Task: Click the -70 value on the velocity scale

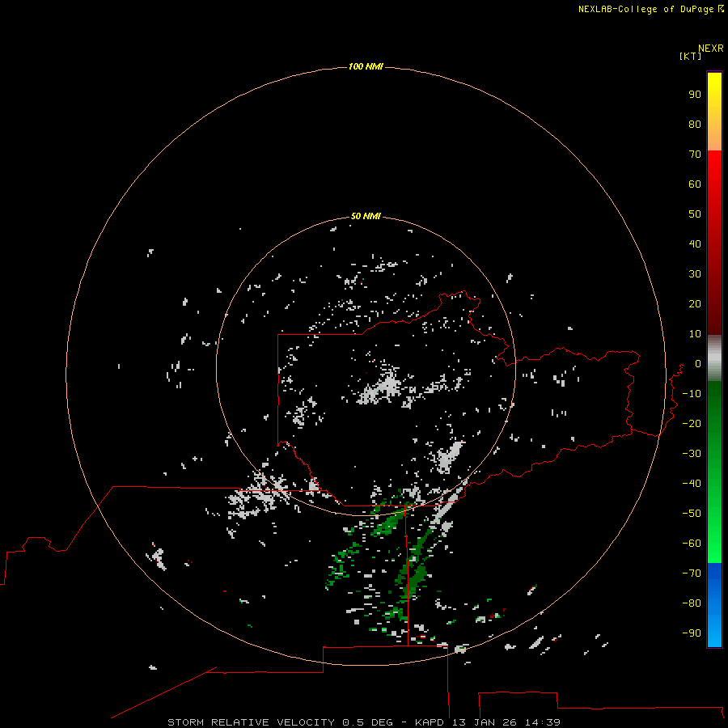Action: (x=692, y=574)
